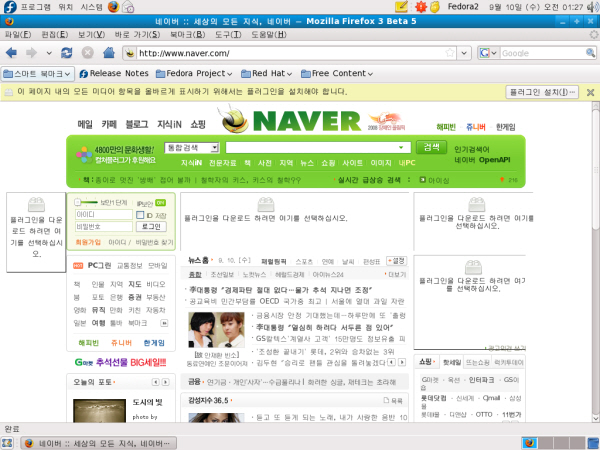Viewport: 600px width, 450px height.
Task: Expand the Free Content bookmarks folder
Action: click(337, 73)
